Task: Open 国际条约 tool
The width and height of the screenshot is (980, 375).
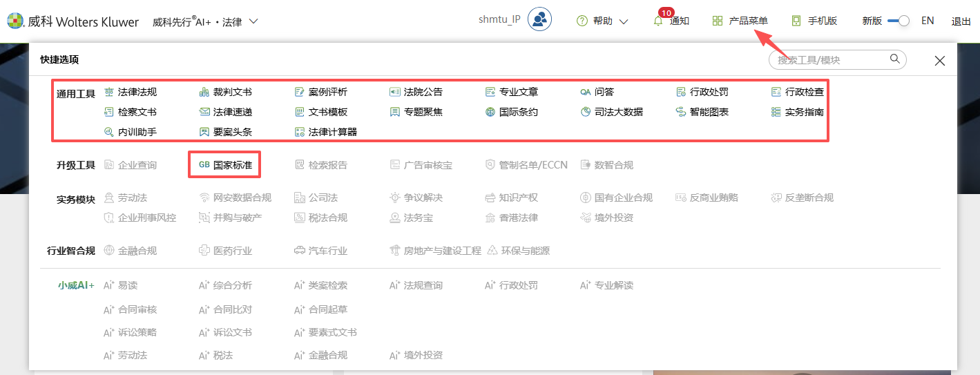Action: 518,112
